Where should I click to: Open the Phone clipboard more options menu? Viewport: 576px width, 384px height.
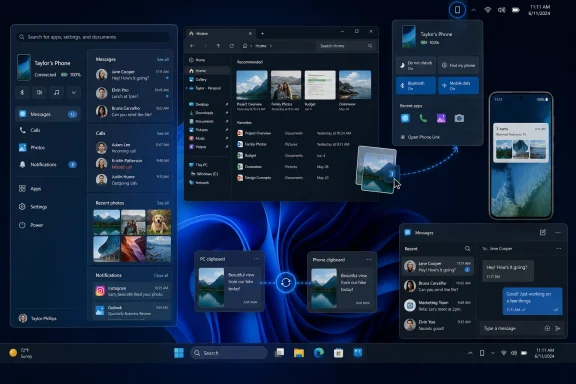pos(369,259)
